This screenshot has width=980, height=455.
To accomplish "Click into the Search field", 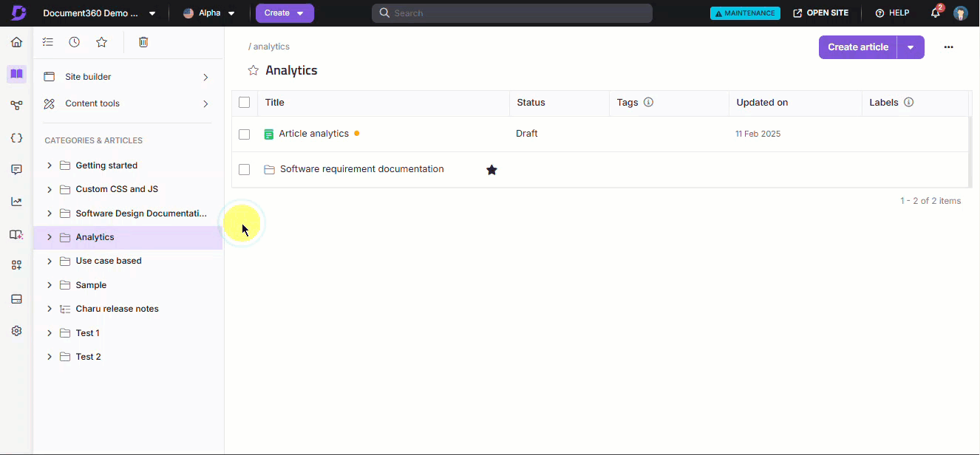I will [517, 13].
